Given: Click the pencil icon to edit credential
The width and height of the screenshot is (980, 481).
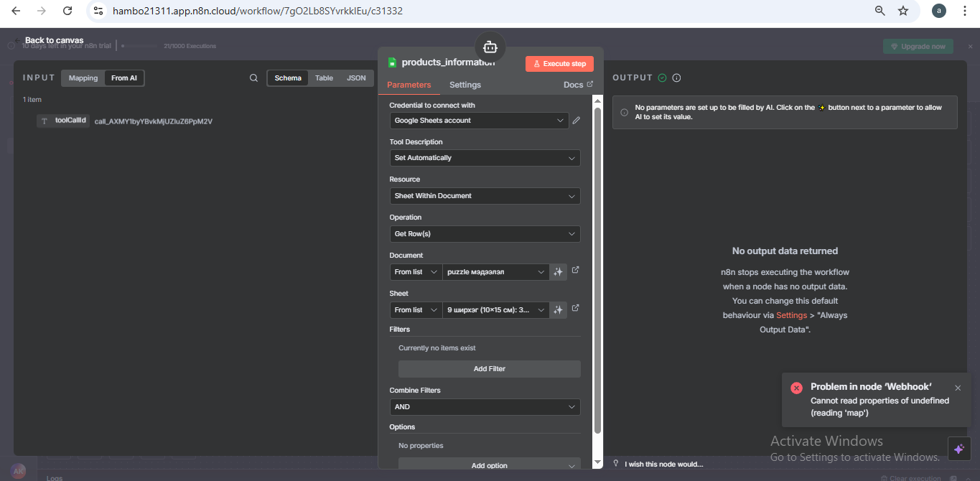Looking at the screenshot, I should pos(576,121).
